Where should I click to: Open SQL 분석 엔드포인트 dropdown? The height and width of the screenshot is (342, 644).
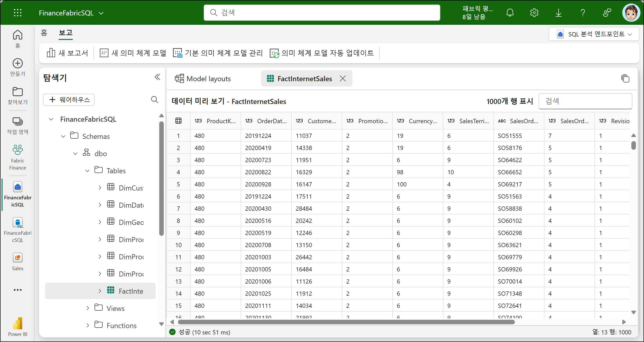594,34
